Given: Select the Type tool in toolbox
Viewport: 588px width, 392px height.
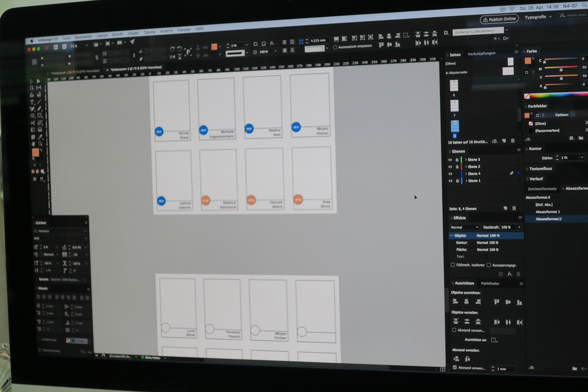Looking at the screenshot, I should (32, 102).
